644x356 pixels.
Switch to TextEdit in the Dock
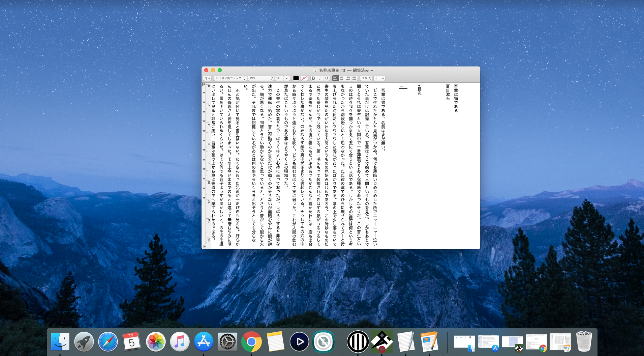coord(406,341)
